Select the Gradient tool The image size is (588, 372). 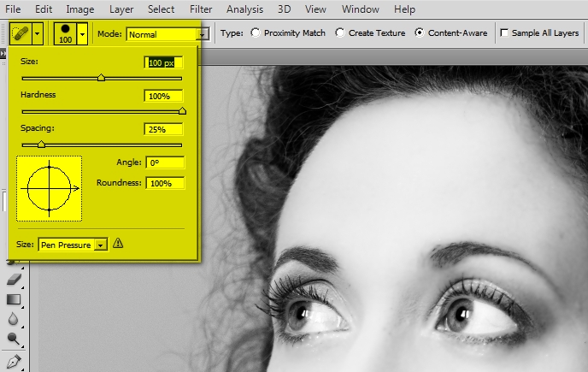(x=14, y=299)
